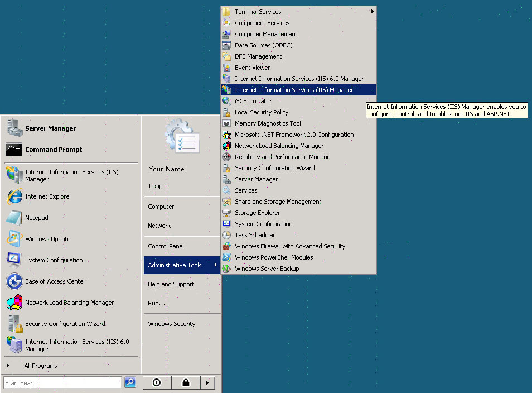The image size is (532, 393).
Task: Open Microsoft .NET Framework 2.0 Configuration
Action: [298, 135]
